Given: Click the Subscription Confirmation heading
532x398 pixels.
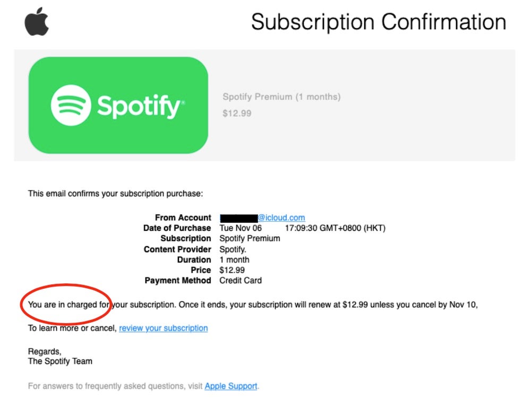Looking at the screenshot, I should tap(378, 22).
